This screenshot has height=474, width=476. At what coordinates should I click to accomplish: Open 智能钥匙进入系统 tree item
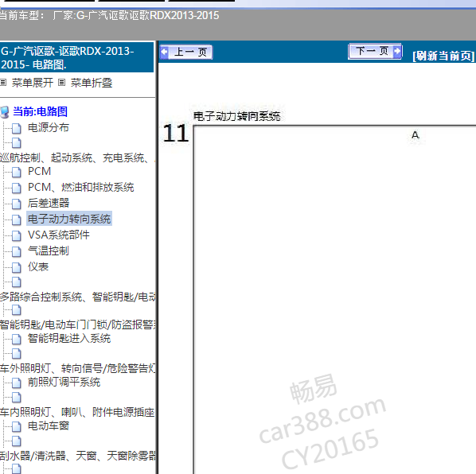point(69,338)
